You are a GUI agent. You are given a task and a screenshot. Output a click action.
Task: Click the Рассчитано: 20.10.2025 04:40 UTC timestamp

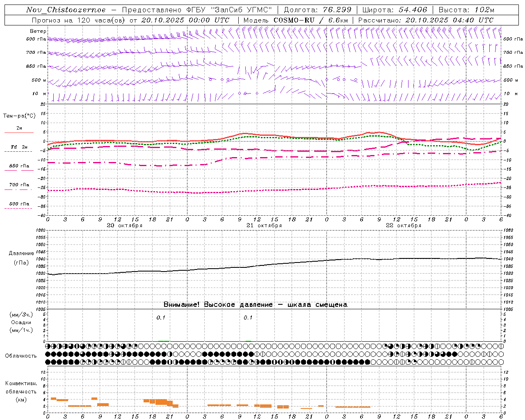[426, 20]
